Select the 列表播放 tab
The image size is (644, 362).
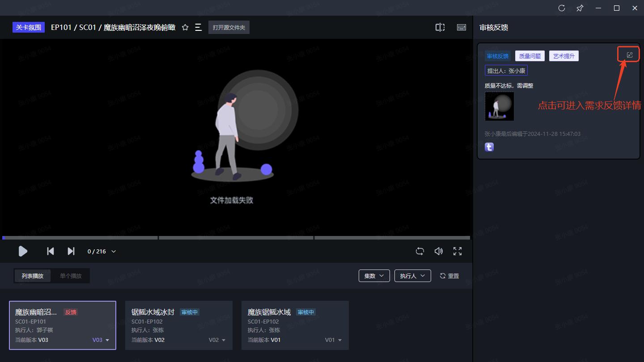33,276
